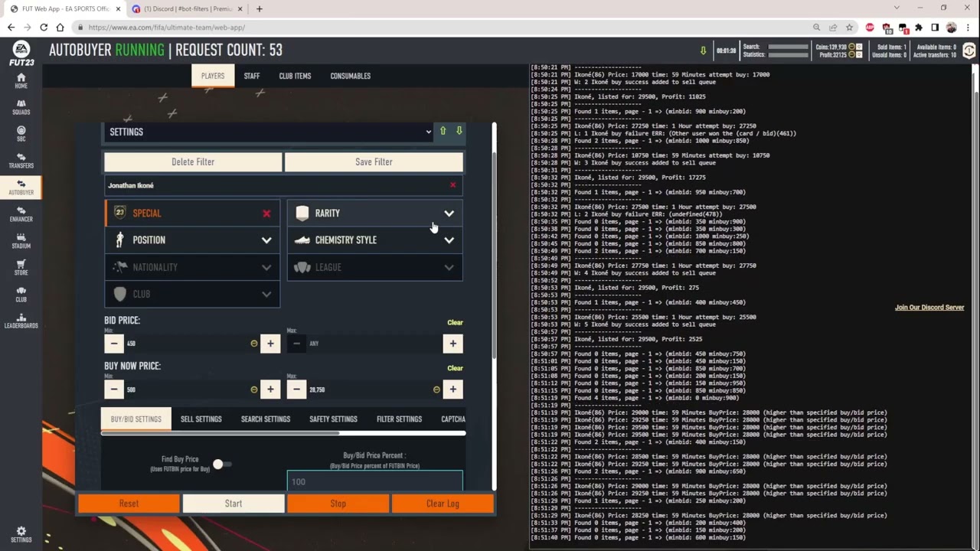Open the Settings filter dropdown

(268, 132)
